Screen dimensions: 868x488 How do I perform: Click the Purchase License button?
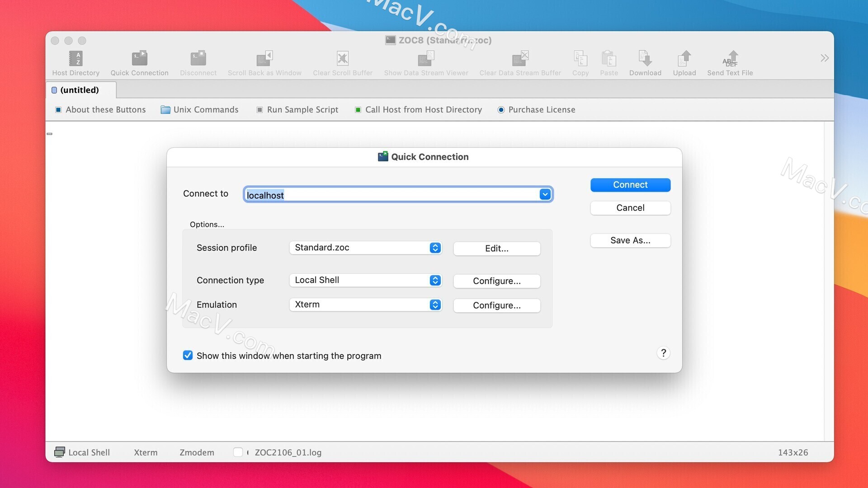pos(536,110)
